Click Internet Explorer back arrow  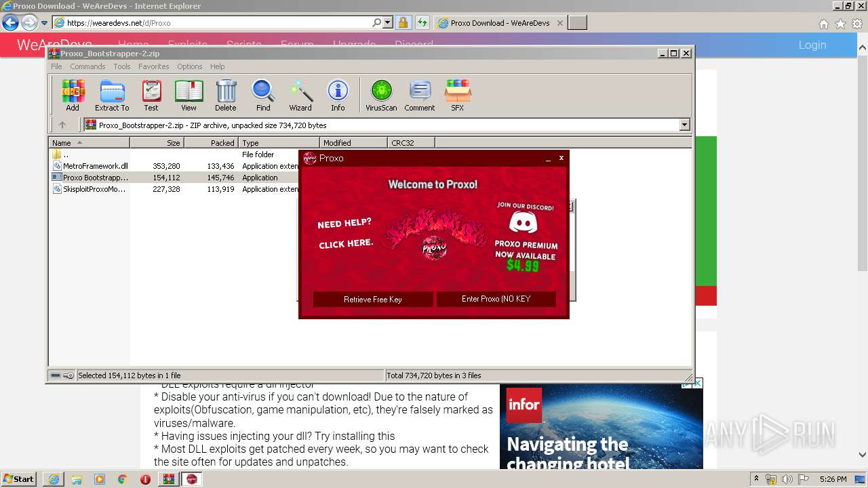(10, 23)
